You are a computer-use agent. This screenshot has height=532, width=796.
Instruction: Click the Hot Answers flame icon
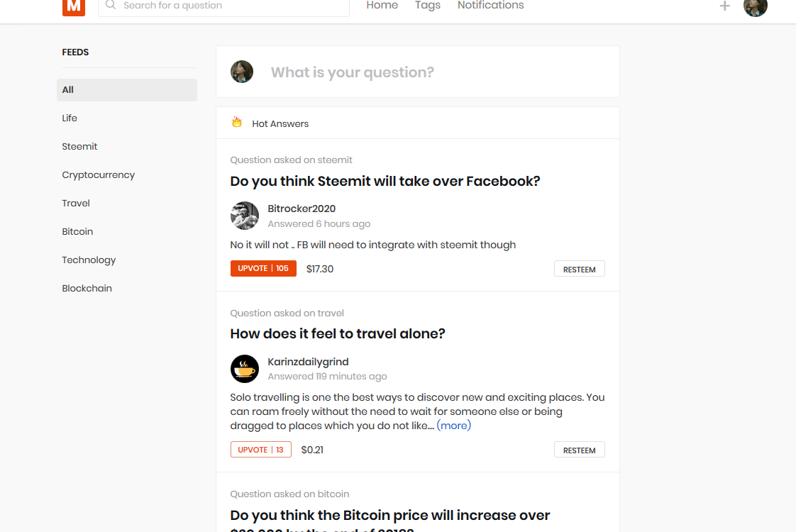237,123
